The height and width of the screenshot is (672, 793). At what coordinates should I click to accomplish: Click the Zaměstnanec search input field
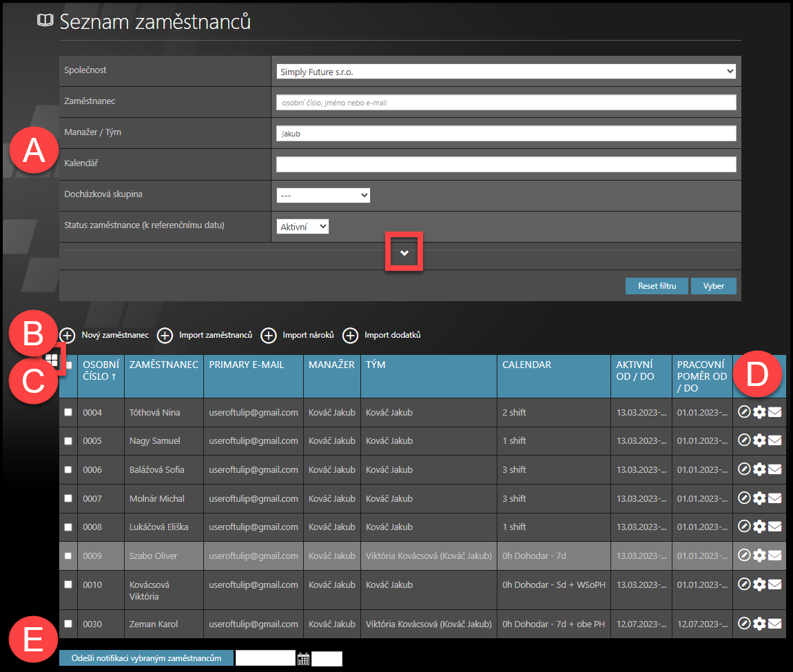(506, 103)
